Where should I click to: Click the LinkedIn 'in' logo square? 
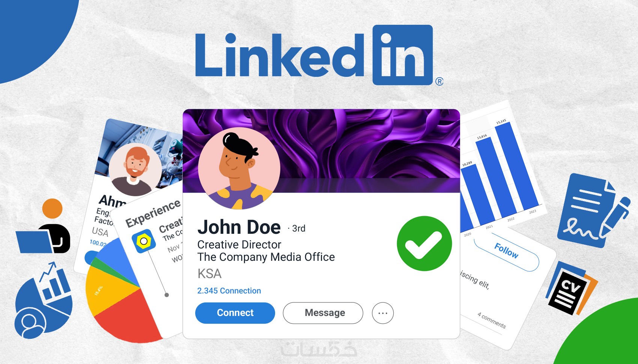click(403, 55)
